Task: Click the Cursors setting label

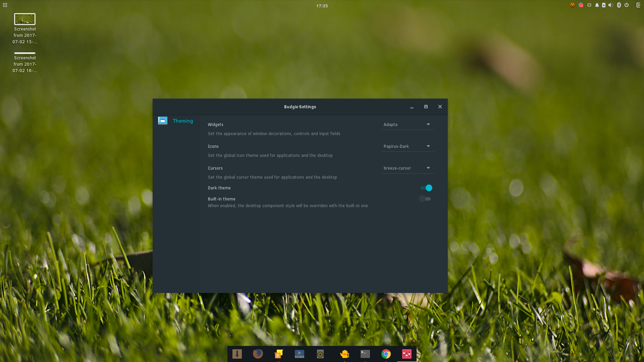Action: [x=215, y=168]
